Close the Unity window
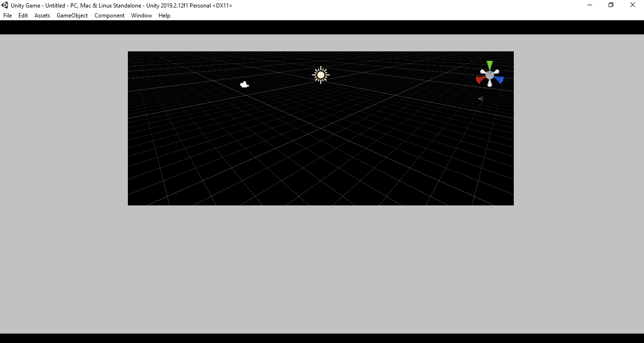This screenshot has height=343, width=644. [x=633, y=5]
